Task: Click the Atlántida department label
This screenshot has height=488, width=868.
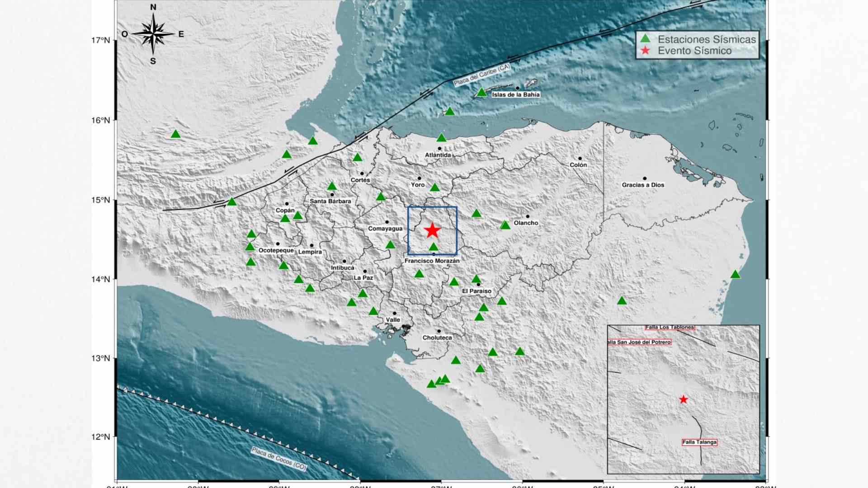Action: tap(438, 155)
